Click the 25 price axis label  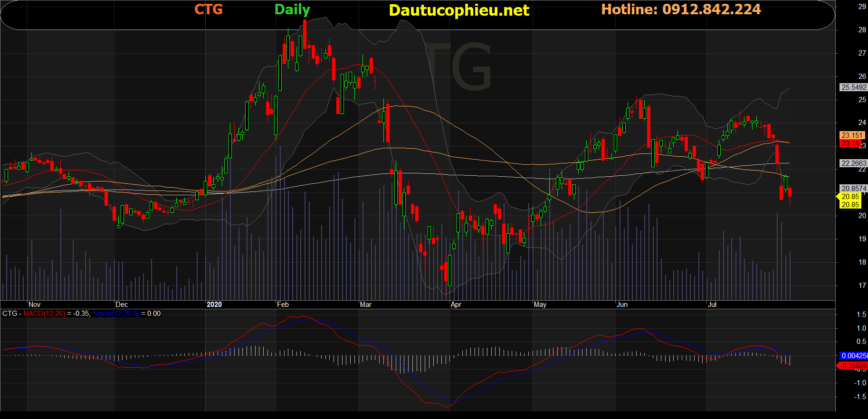862,100
